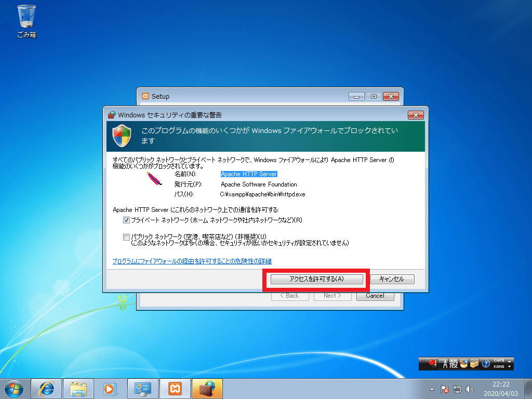Click the Windows security shield icon

point(122,136)
